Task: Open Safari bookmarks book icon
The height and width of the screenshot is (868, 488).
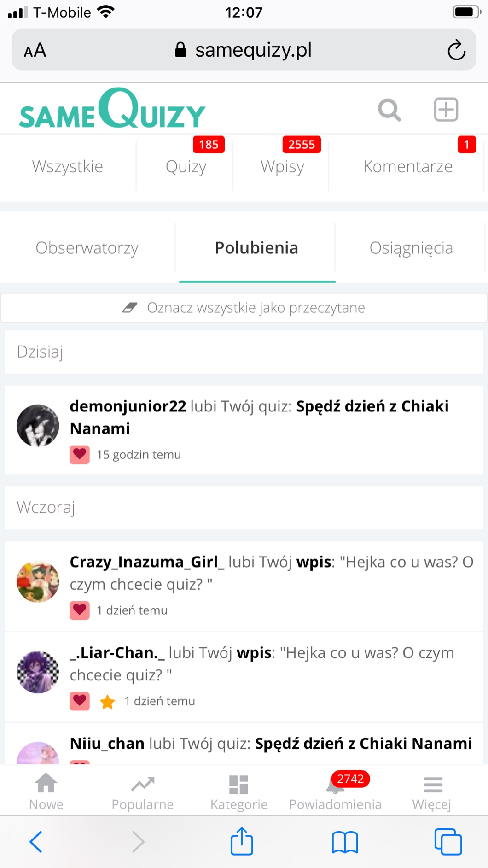Action: [x=345, y=842]
